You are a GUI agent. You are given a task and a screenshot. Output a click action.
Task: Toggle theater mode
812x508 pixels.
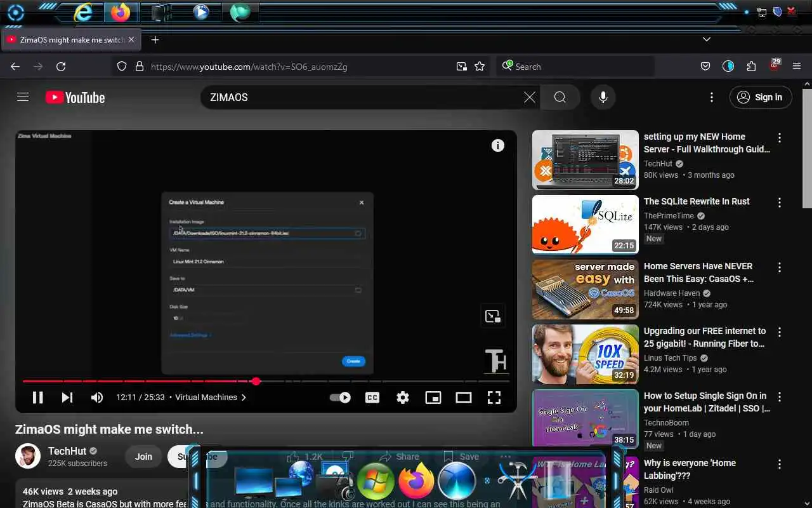464,398
